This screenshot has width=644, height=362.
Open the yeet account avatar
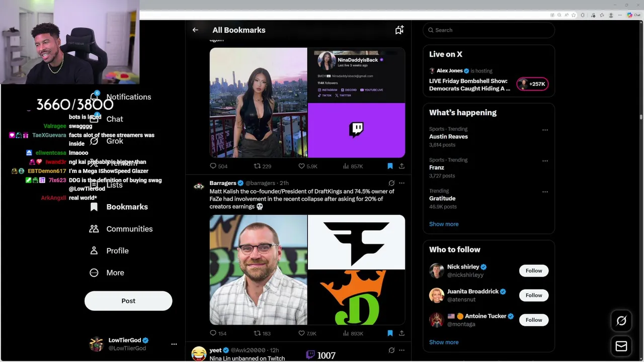coord(199,353)
